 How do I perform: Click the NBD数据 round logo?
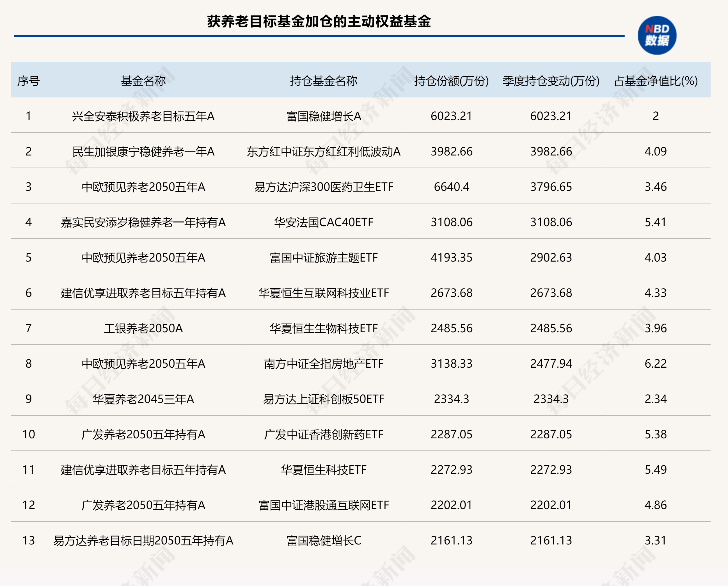(x=657, y=35)
